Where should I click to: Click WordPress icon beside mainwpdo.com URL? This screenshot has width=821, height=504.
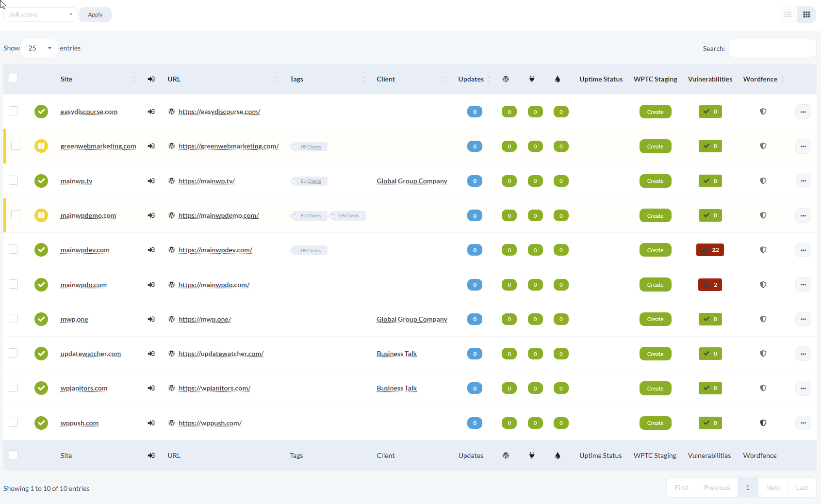172,285
